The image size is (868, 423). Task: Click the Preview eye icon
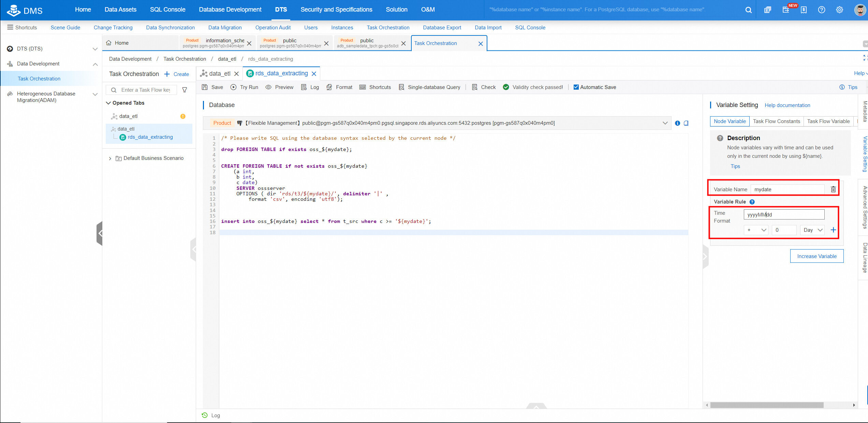(268, 87)
